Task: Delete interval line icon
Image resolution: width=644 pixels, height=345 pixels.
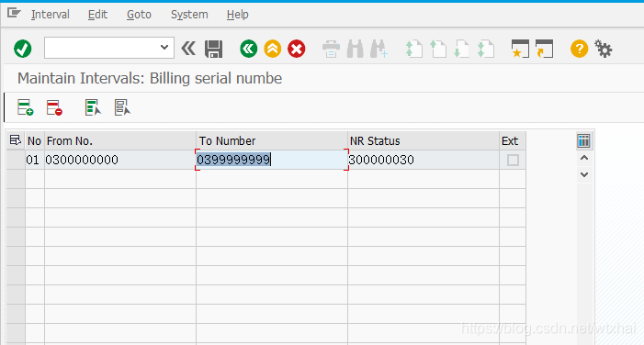Action: (54, 107)
